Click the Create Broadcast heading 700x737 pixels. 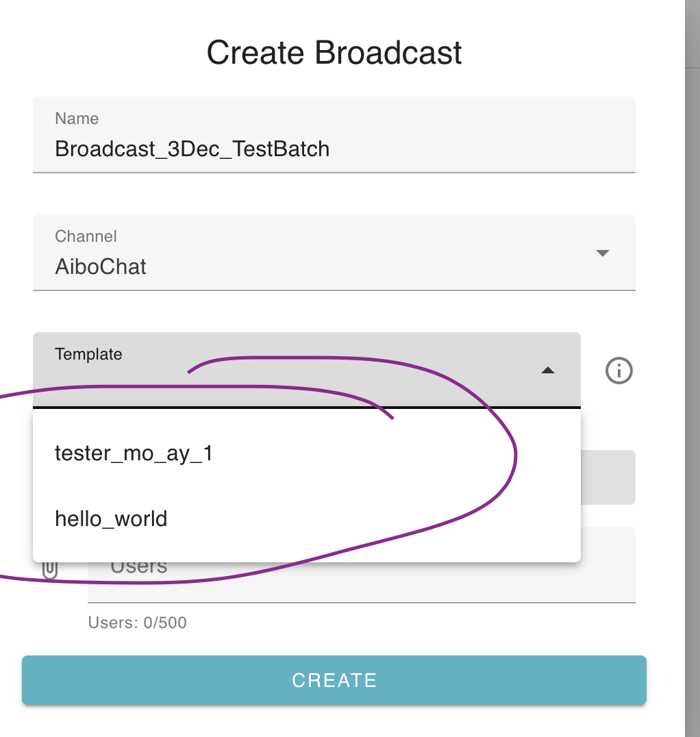click(x=334, y=52)
